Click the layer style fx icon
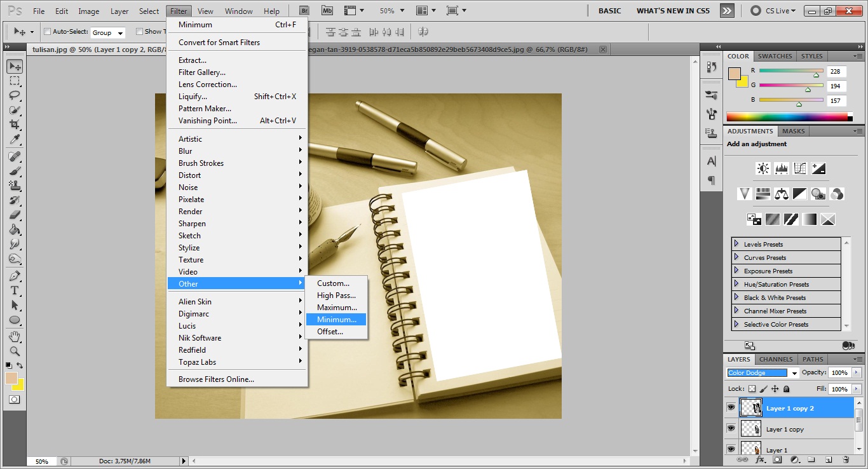868x469 pixels. click(759, 459)
